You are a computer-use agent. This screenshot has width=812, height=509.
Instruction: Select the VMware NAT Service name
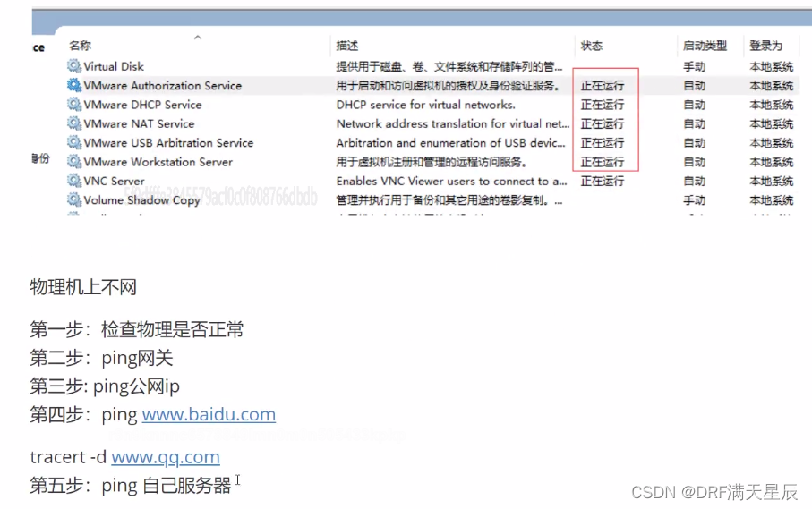click(x=140, y=124)
